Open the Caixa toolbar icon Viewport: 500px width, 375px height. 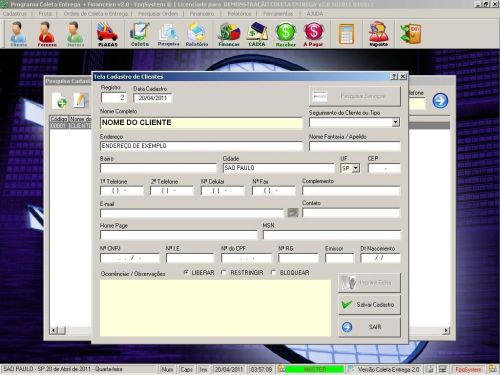[x=257, y=34]
